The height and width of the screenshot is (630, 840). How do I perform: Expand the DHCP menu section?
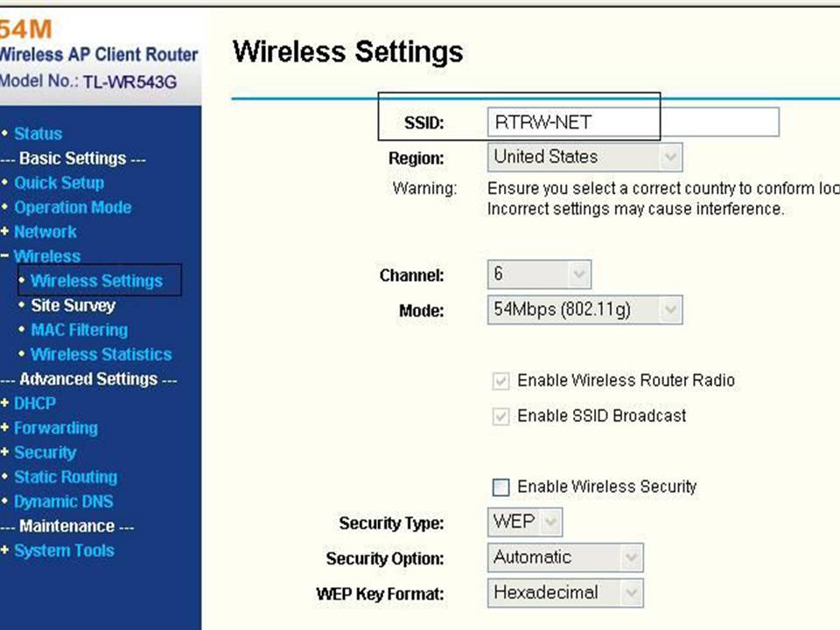click(35, 403)
